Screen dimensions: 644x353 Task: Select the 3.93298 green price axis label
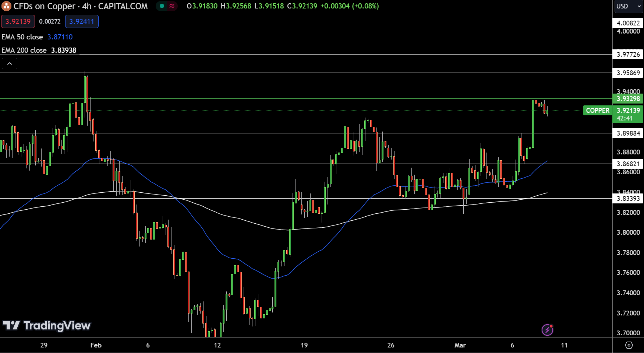pos(628,99)
